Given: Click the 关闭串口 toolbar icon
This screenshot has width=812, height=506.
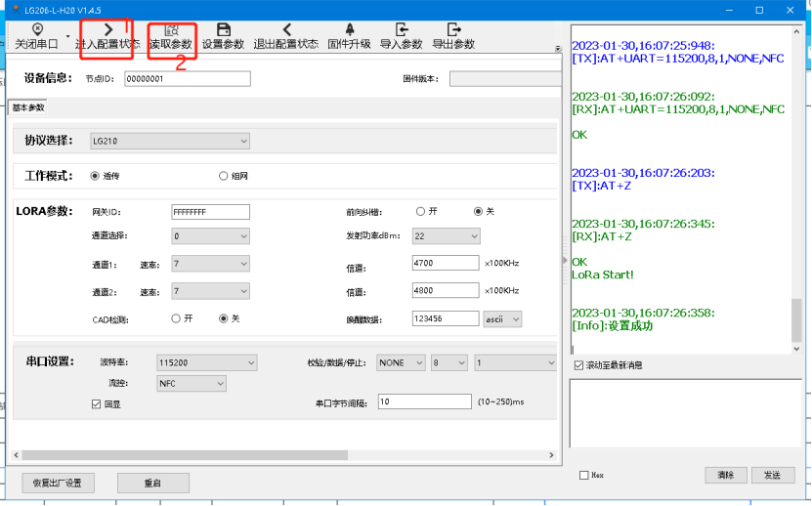Looking at the screenshot, I should point(36,30).
